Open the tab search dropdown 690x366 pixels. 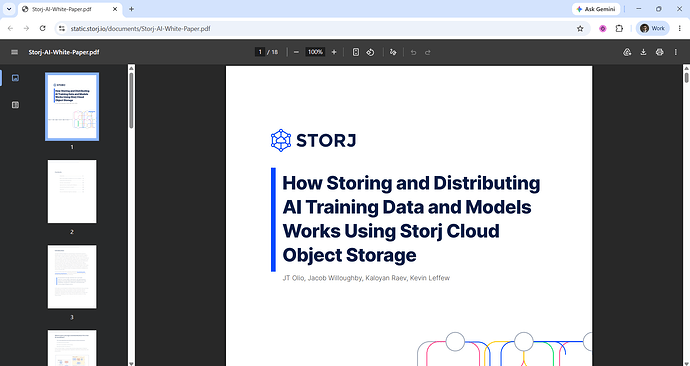point(8,9)
